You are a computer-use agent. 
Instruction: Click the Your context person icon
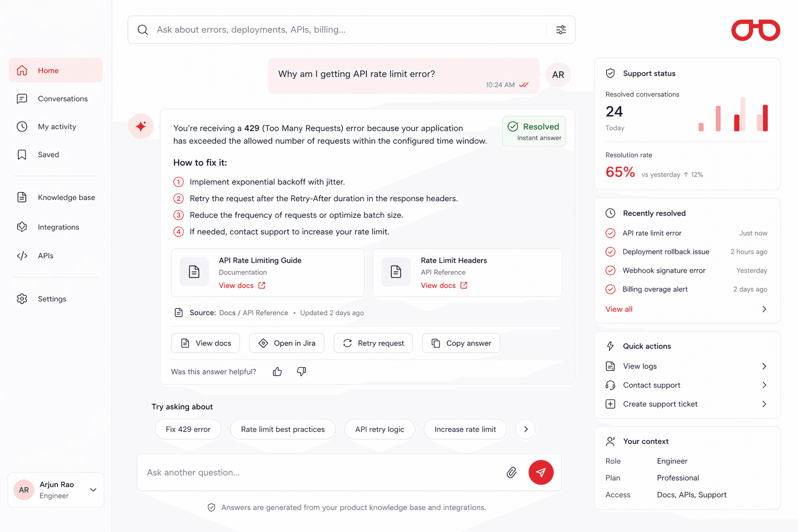pyautogui.click(x=610, y=441)
